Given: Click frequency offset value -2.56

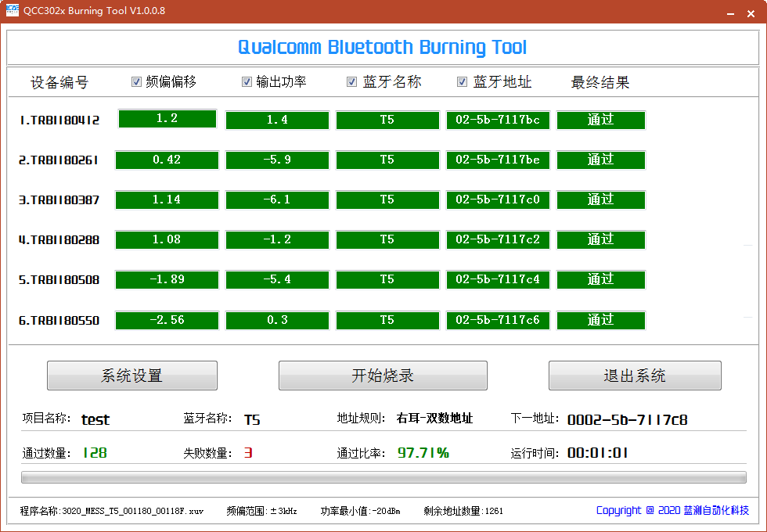Looking at the screenshot, I should coord(167,321).
